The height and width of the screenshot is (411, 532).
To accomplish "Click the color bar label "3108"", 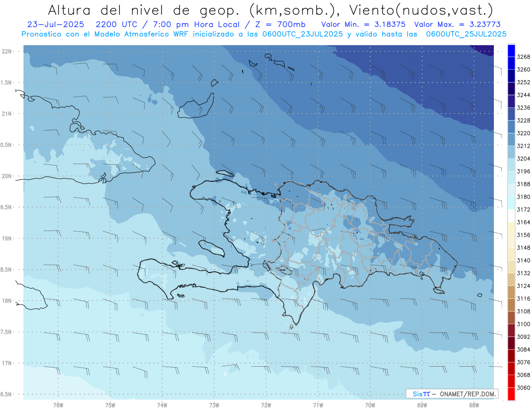I will pyautogui.click(x=524, y=311).
